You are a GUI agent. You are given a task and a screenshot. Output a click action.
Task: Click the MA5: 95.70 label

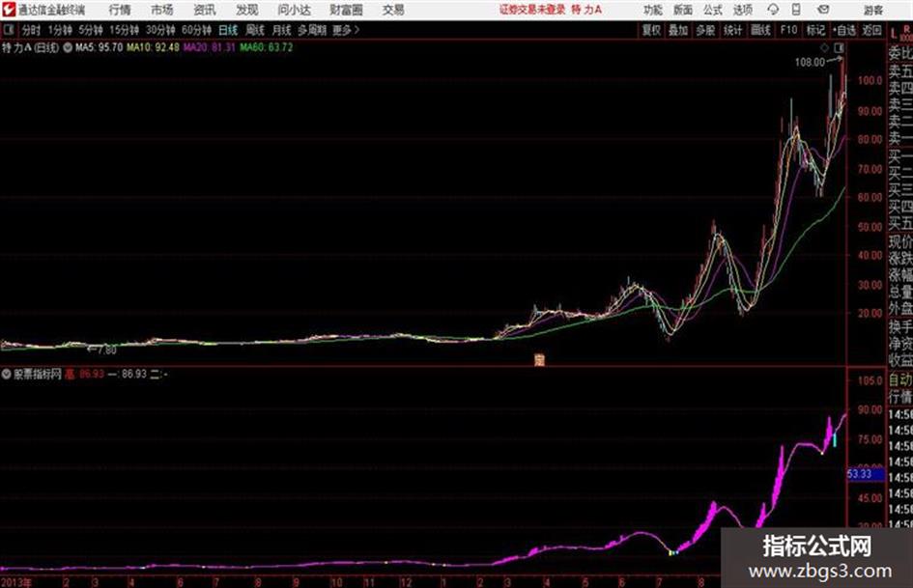[x=99, y=47]
